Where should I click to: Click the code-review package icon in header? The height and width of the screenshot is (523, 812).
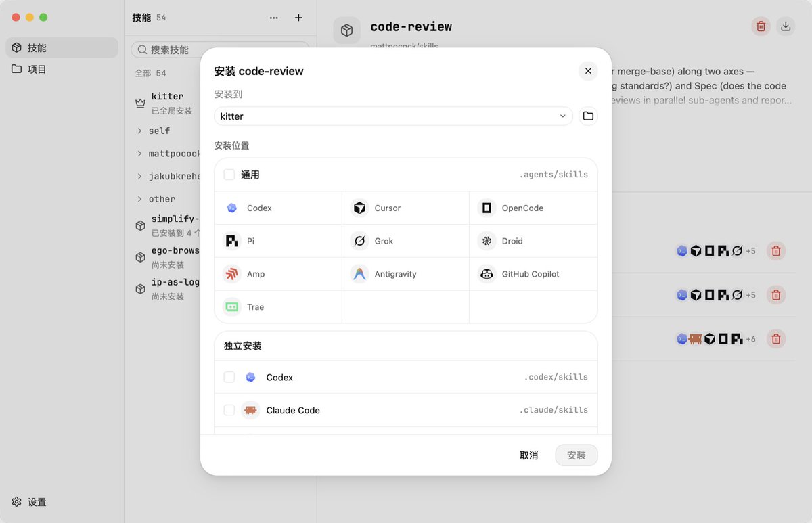346,30
